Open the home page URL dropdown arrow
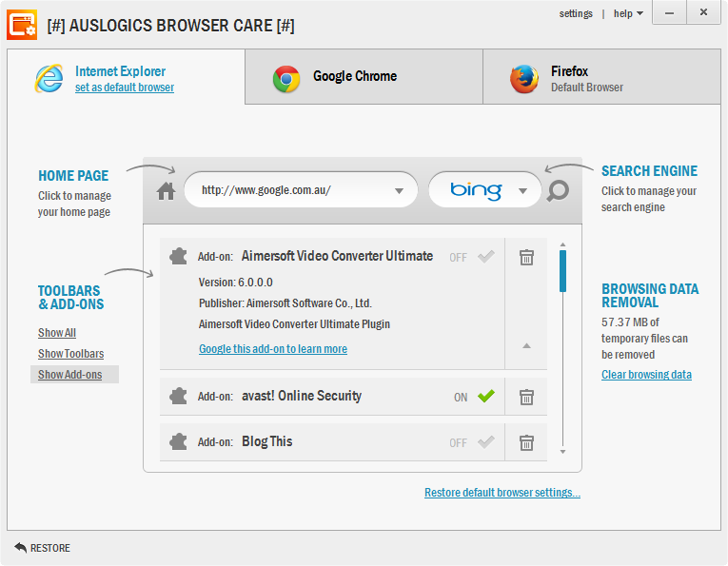 pos(399,191)
